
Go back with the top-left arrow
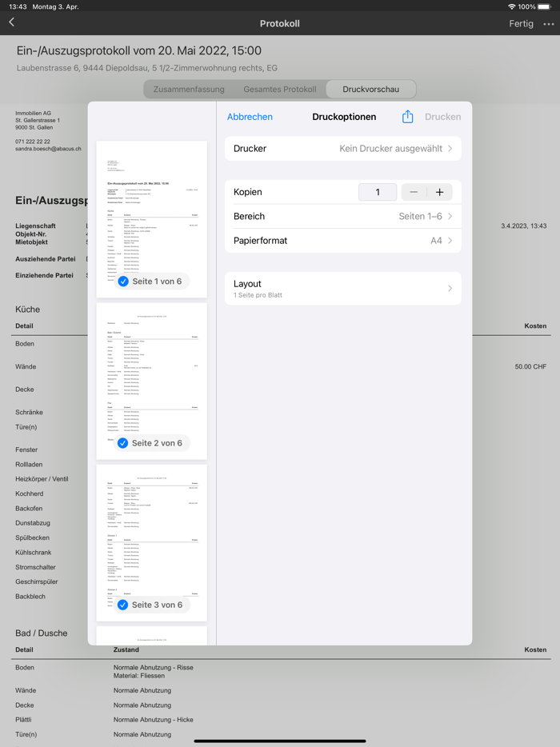[12, 22]
